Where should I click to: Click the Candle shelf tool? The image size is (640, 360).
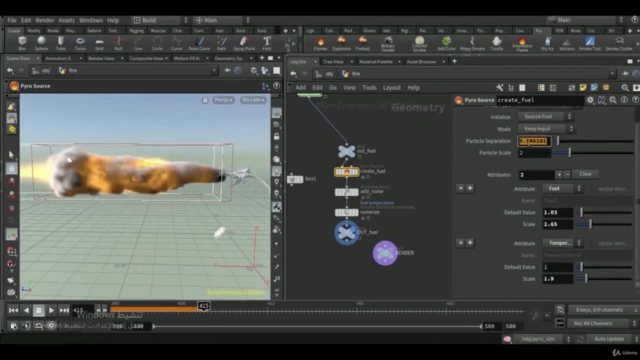pyautogui.click(x=496, y=43)
